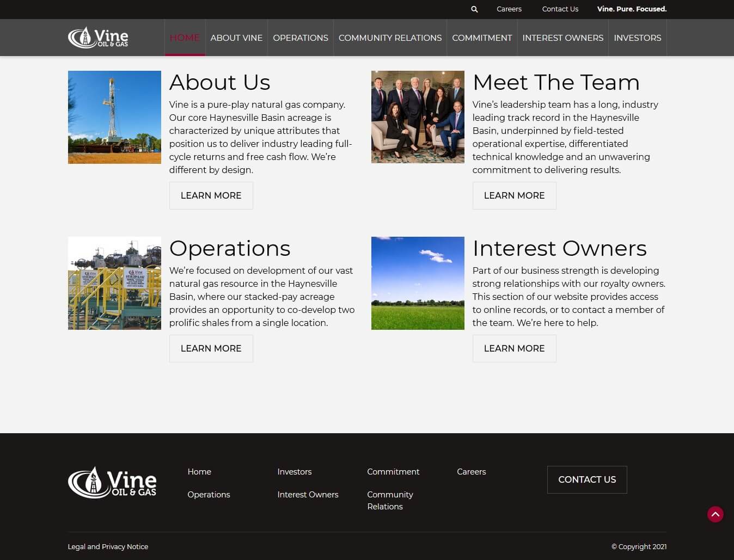This screenshot has width=734, height=560.
Task: Click the green field Interest Owners image
Action: point(418,283)
